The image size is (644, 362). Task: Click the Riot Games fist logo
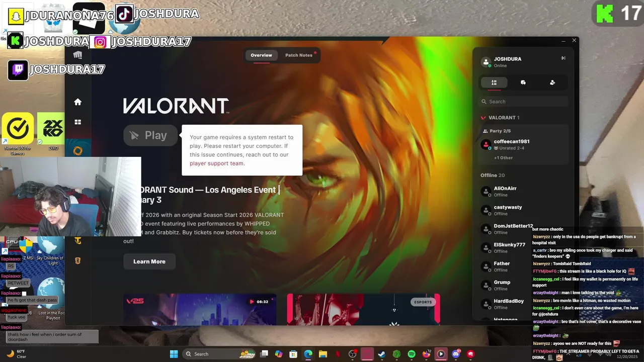tap(77, 55)
